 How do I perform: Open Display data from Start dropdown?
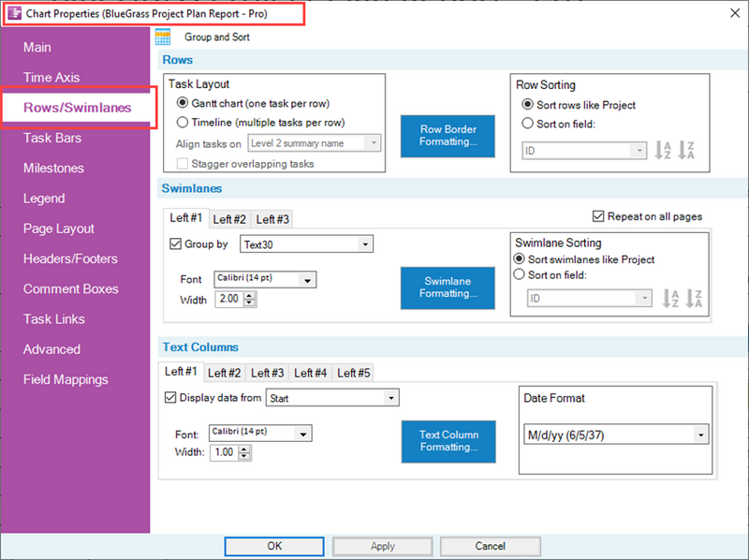[x=332, y=398]
